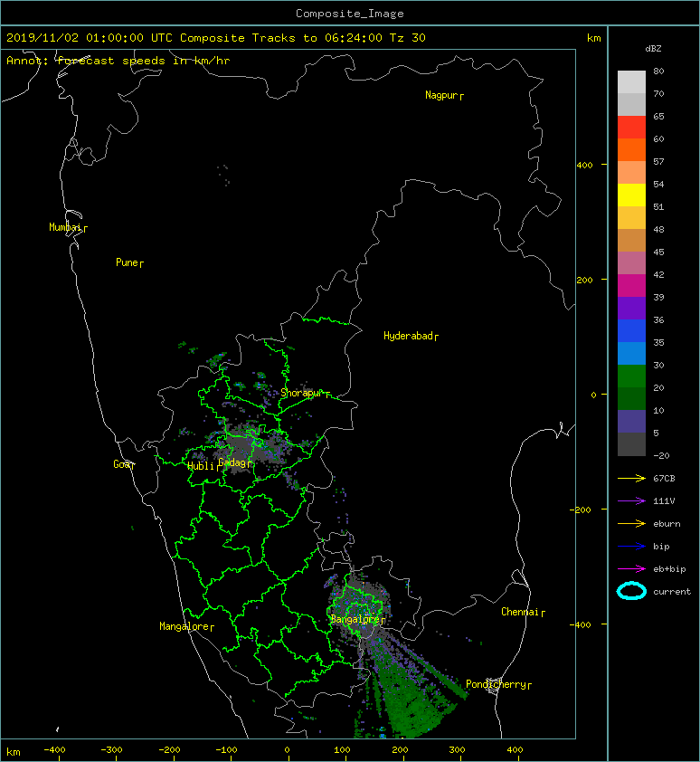Screen dimensions: 700x762
Task: Click the 100 tick label on bottom axis
Action: pos(343,750)
